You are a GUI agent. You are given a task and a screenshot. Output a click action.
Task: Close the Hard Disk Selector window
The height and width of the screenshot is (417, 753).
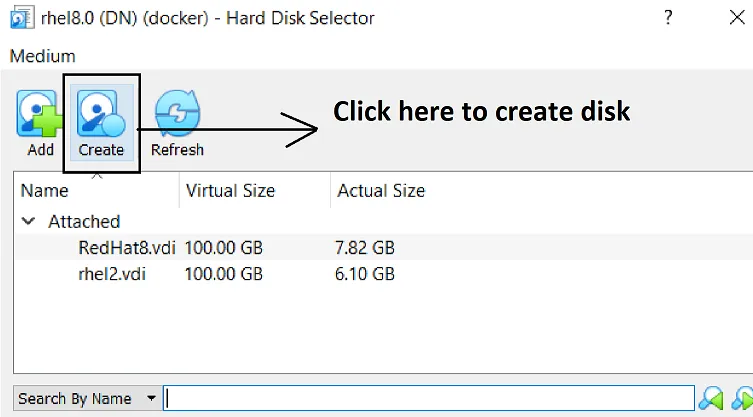737,18
